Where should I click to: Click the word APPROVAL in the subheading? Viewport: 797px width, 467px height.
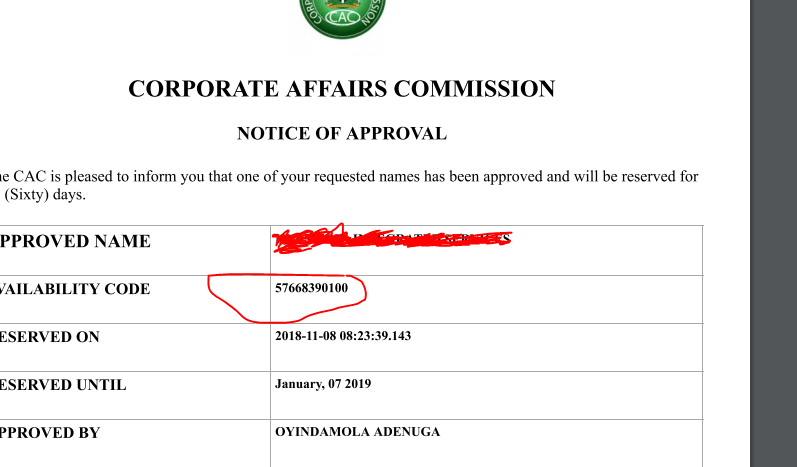click(x=396, y=134)
